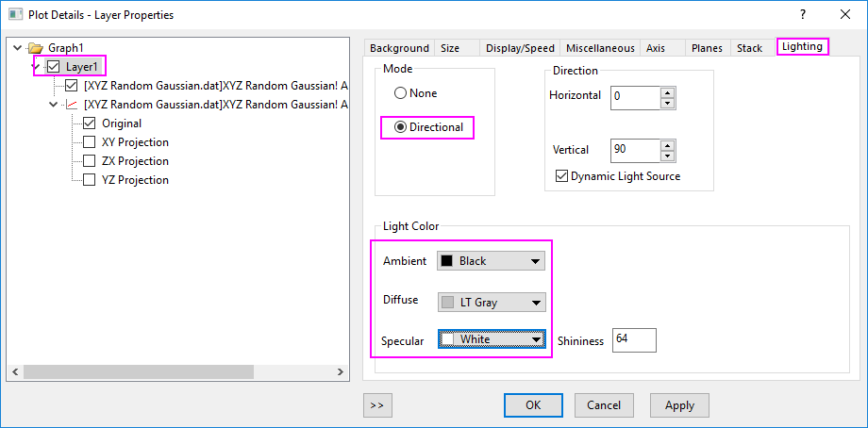This screenshot has width=868, height=428.
Task: Toggle Dynamic Light Source checkbox
Action: point(562,176)
